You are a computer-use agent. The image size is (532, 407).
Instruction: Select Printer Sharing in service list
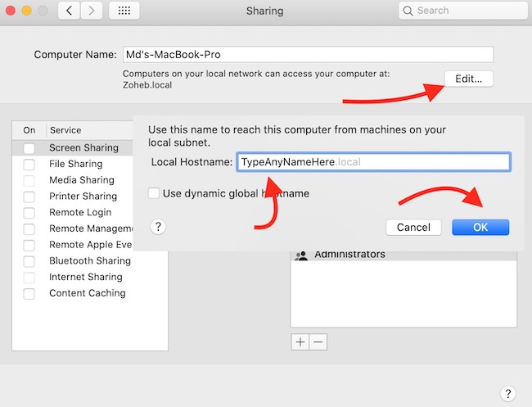[83, 197]
